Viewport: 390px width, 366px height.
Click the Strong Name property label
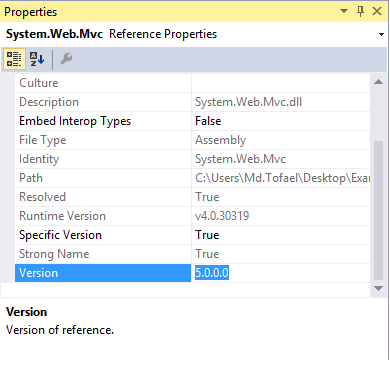(54, 254)
